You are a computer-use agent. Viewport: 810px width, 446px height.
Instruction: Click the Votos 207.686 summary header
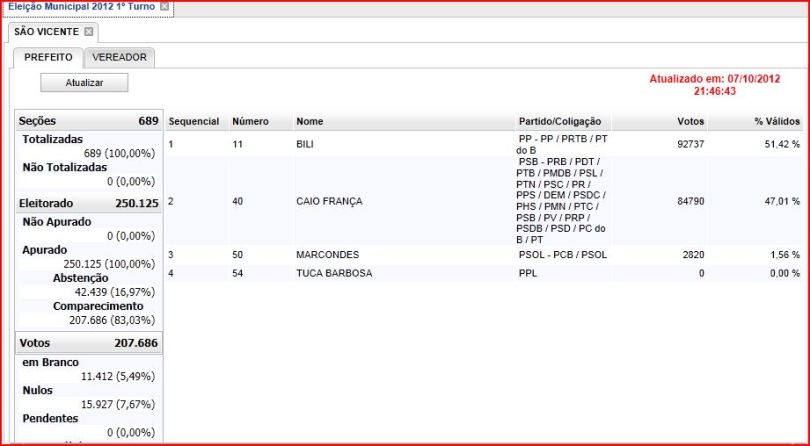[x=90, y=343]
